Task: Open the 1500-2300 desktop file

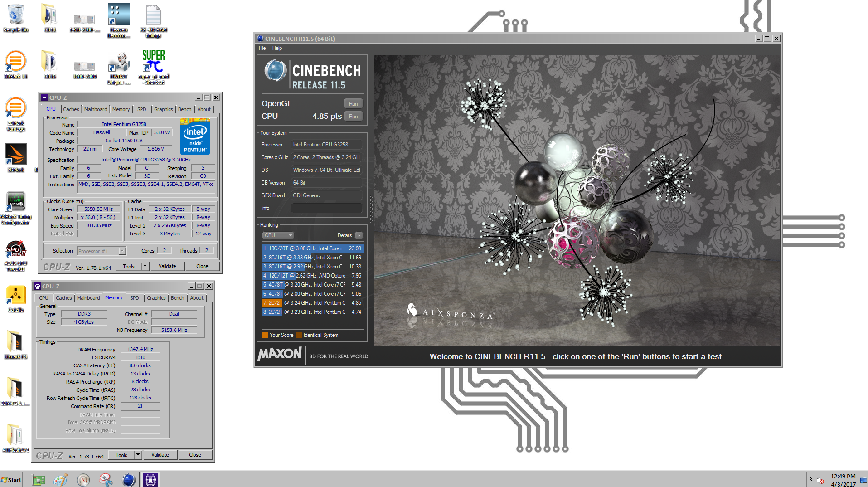Action: point(84,69)
